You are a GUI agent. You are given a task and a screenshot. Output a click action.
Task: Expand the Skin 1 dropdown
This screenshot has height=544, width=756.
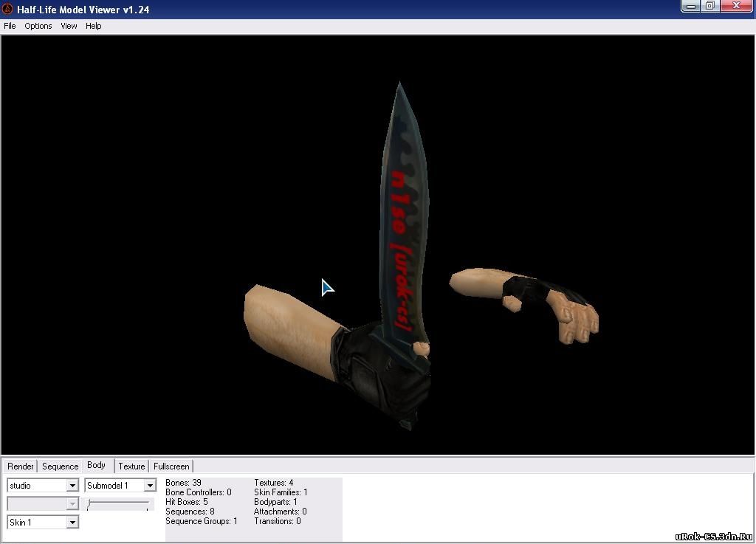(x=72, y=523)
